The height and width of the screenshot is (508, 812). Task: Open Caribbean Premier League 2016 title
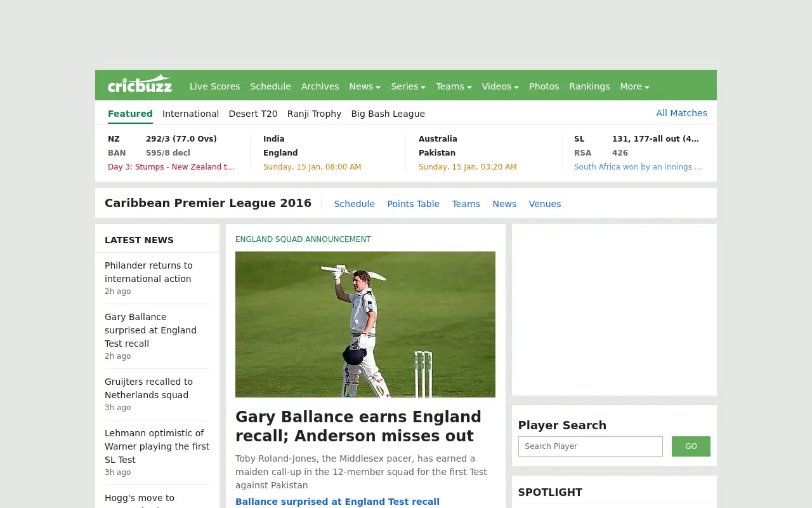pos(208,203)
